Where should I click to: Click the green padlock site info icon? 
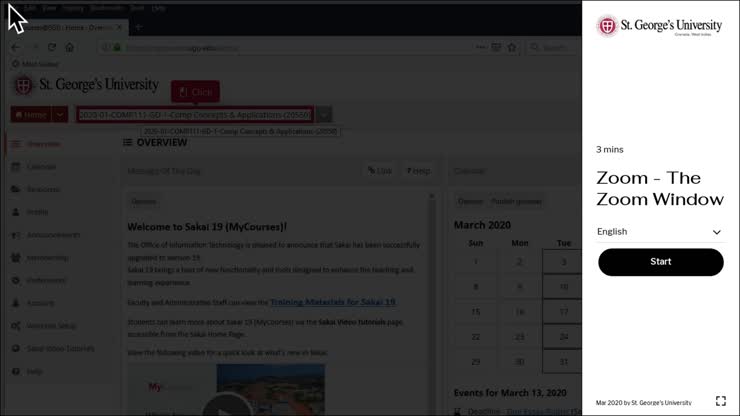pyautogui.click(x=117, y=48)
